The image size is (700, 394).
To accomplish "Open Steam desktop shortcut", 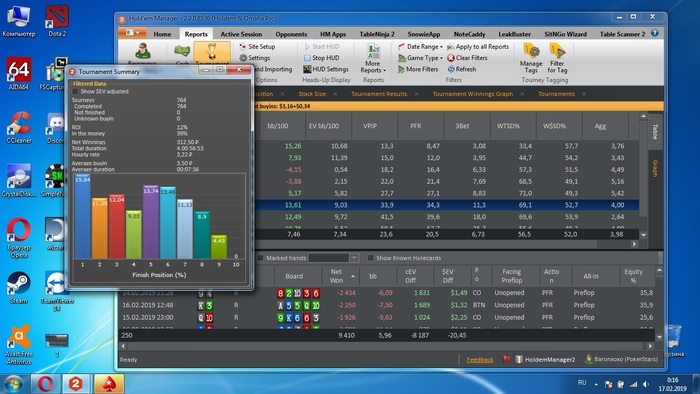I will [19, 288].
